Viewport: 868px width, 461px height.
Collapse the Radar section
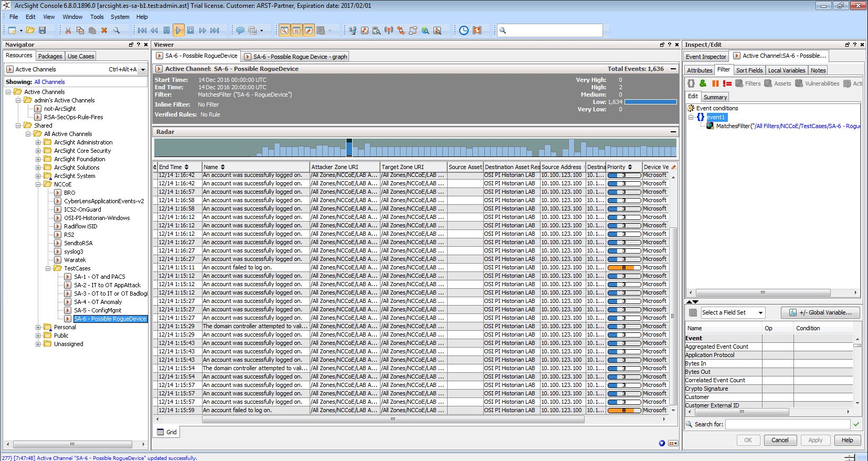pyautogui.click(x=673, y=132)
